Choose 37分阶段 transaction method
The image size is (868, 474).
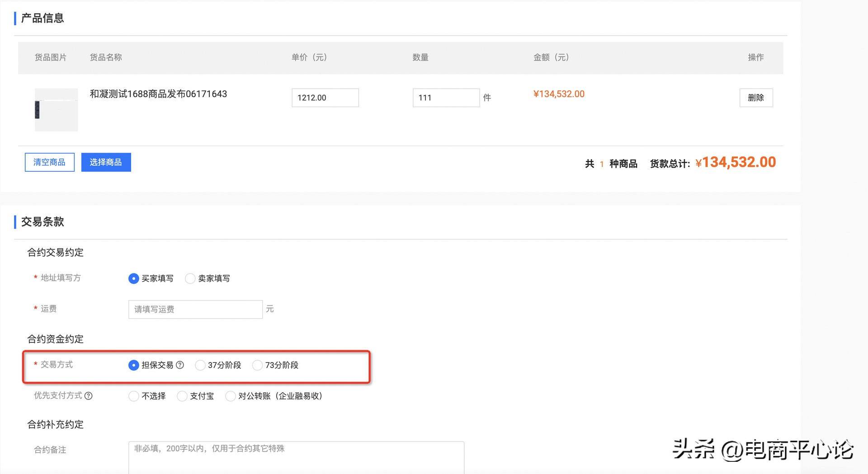click(200, 365)
